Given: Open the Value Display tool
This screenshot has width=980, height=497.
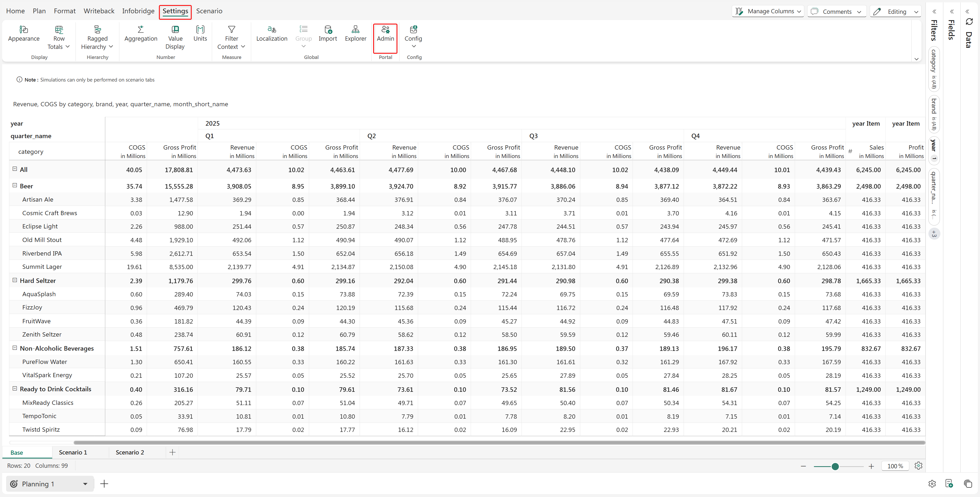Looking at the screenshot, I should (175, 30).
